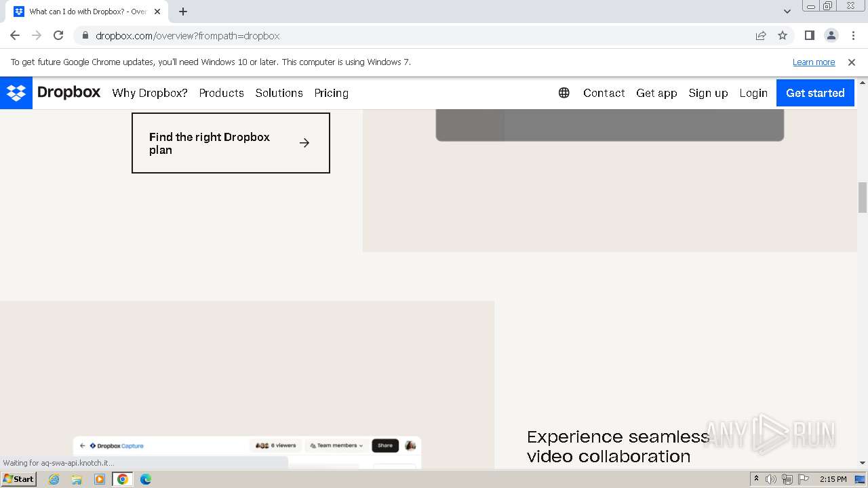Open Windows Explorer from taskbar
Screen dimensions: 868x488
pyautogui.click(x=77, y=479)
